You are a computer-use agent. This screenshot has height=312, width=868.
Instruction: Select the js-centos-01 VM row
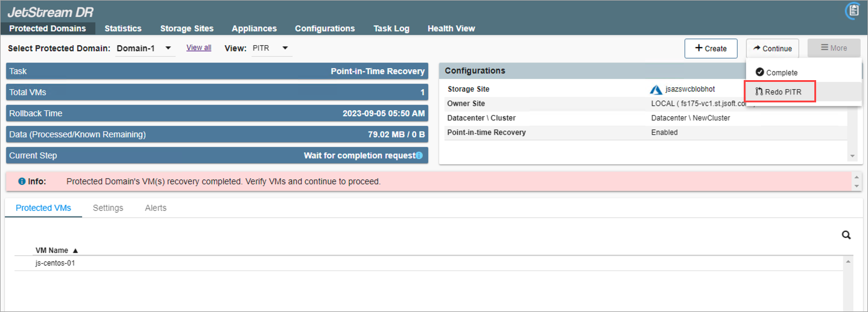[55, 263]
